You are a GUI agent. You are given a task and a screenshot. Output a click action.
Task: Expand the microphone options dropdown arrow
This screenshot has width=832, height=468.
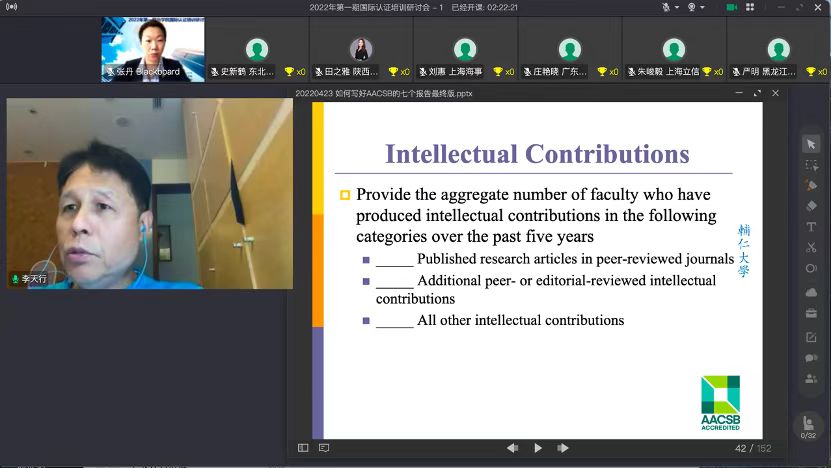coord(678,7)
